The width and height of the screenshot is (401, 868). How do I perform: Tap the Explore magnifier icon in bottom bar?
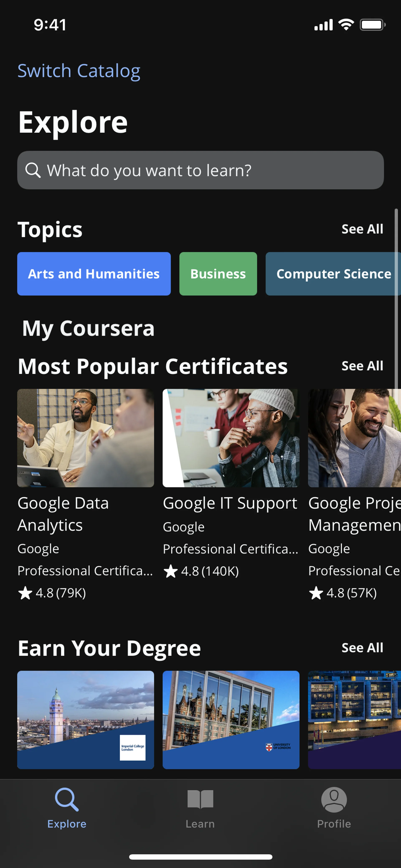click(67, 799)
